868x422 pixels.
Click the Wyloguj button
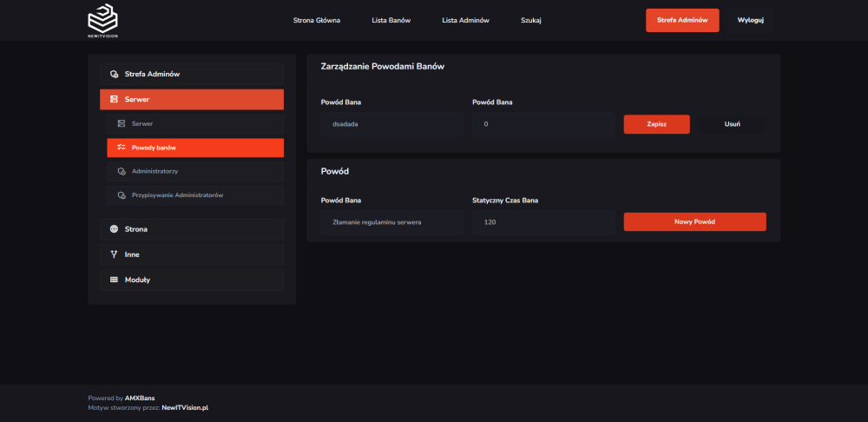751,21
